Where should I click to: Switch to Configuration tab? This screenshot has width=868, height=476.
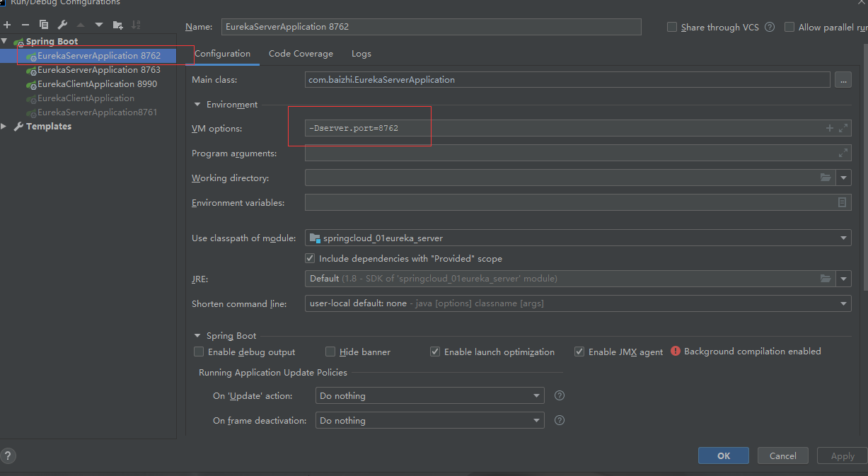click(x=222, y=54)
